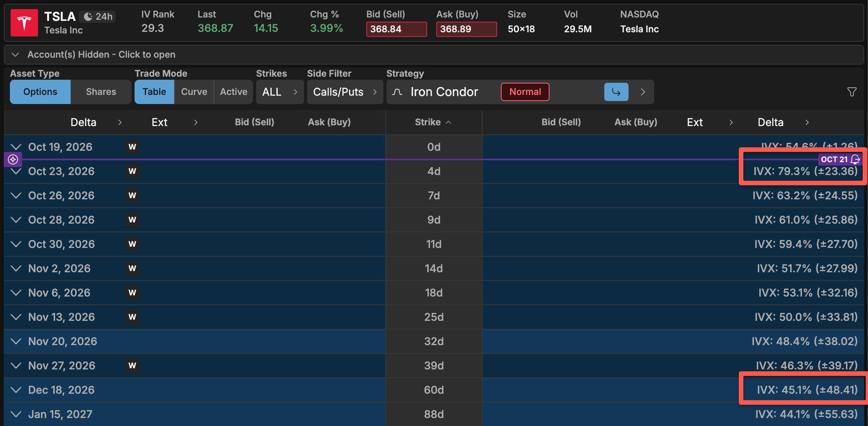Click the 24h moon session badge
The width and height of the screenshot is (868, 426).
tap(98, 17)
